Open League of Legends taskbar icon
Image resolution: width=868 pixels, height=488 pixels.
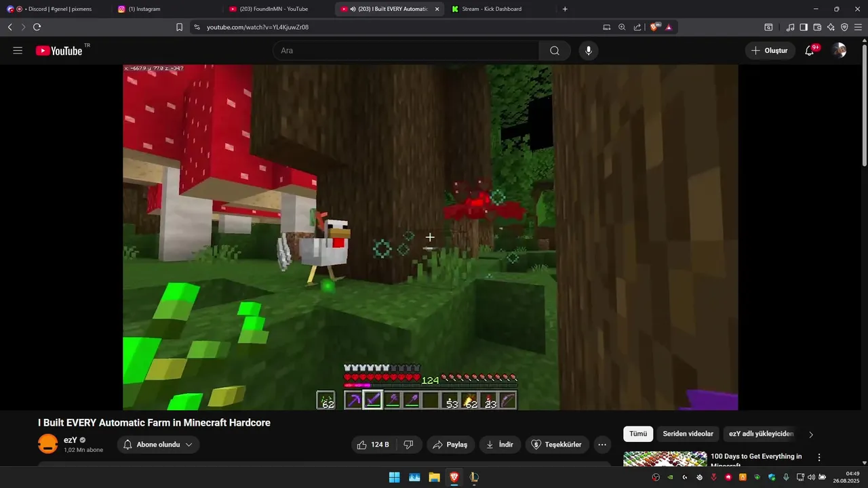click(474, 477)
